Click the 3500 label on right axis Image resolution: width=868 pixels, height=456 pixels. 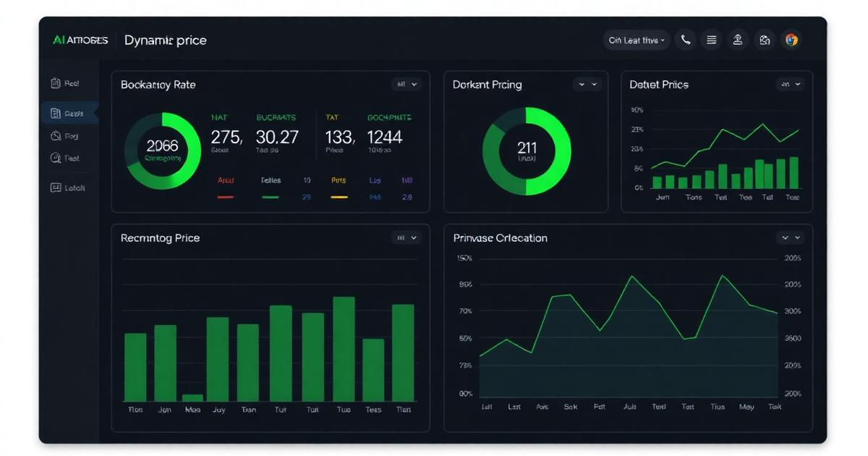pyautogui.click(x=793, y=338)
